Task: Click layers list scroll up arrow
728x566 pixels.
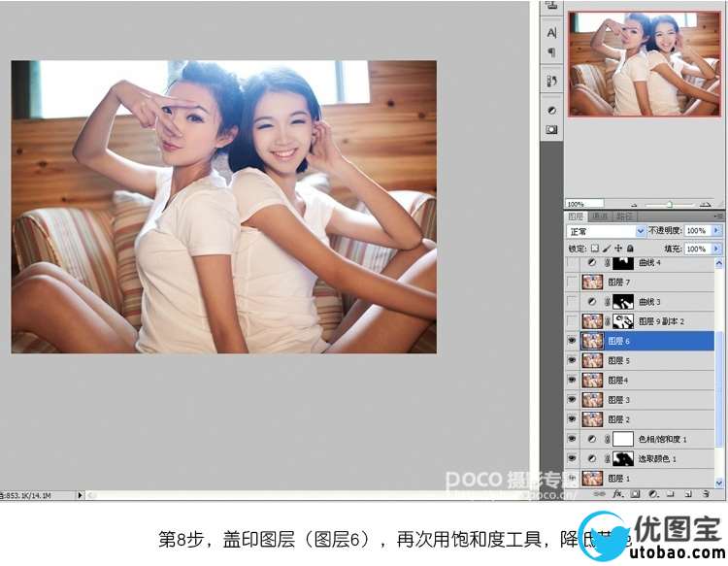Action: 718,264
